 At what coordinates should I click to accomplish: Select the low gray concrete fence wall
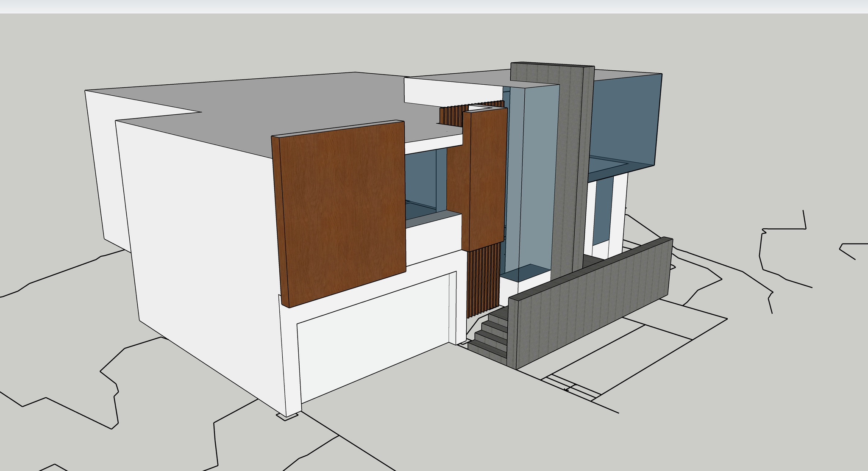(593, 301)
